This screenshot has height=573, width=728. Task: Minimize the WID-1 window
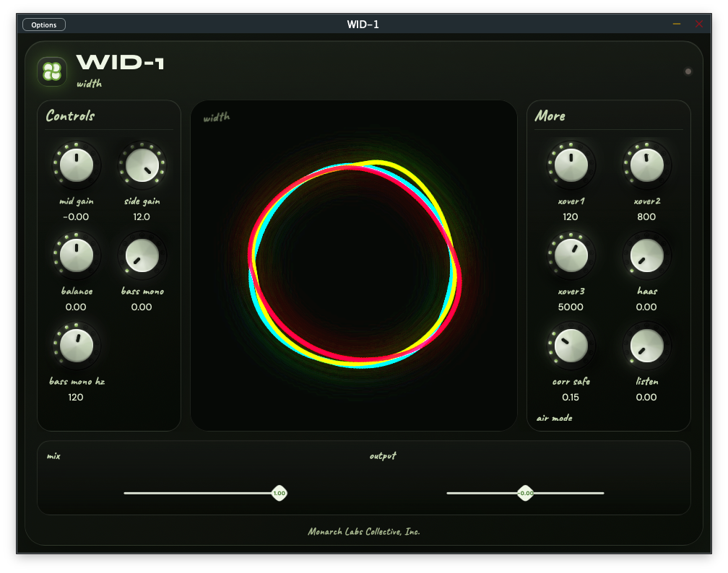click(x=677, y=24)
